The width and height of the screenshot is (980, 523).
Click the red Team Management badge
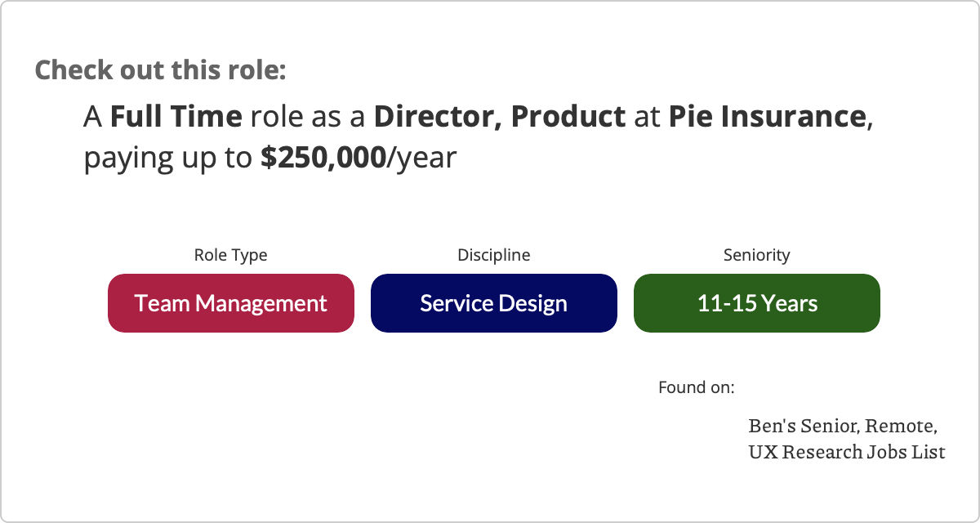point(231,303)
